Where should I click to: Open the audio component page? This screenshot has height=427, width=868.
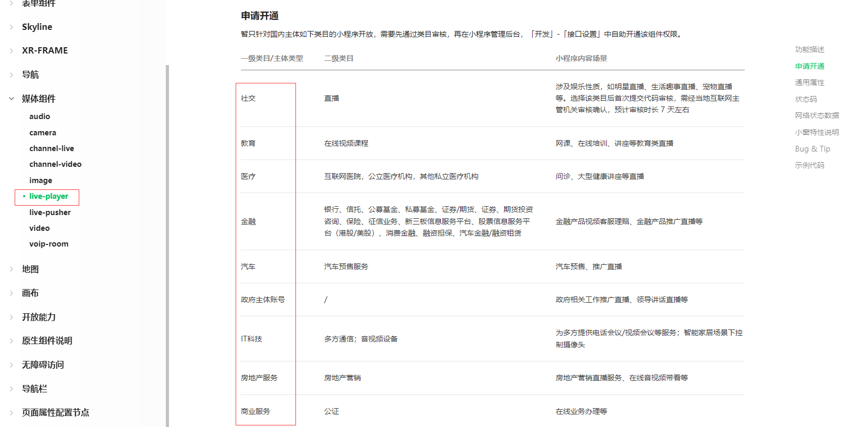point(40,116)
